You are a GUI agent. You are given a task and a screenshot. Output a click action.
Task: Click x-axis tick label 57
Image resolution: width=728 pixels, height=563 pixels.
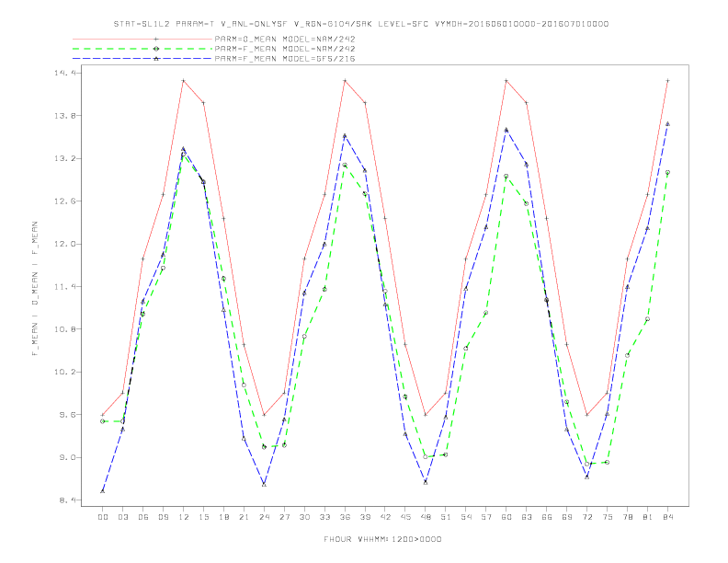pyautogui.click(x=486, y=517)
